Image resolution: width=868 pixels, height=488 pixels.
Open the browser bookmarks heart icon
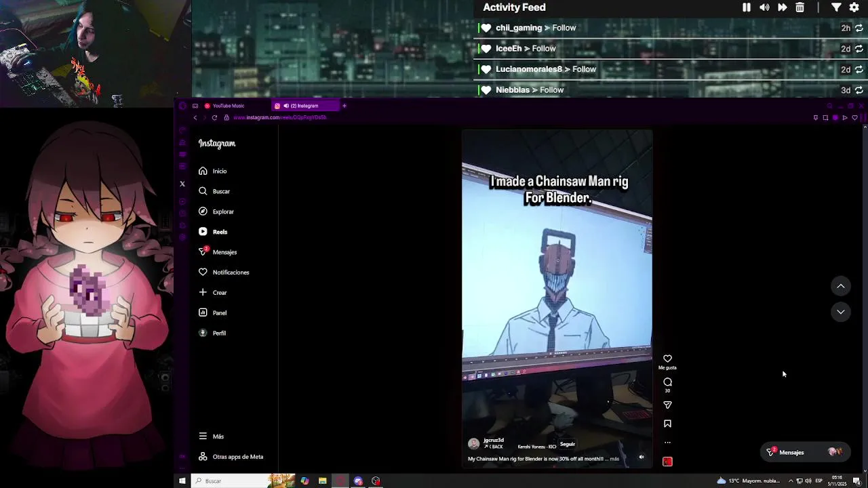pyautogui.click(x=854, y=118)
